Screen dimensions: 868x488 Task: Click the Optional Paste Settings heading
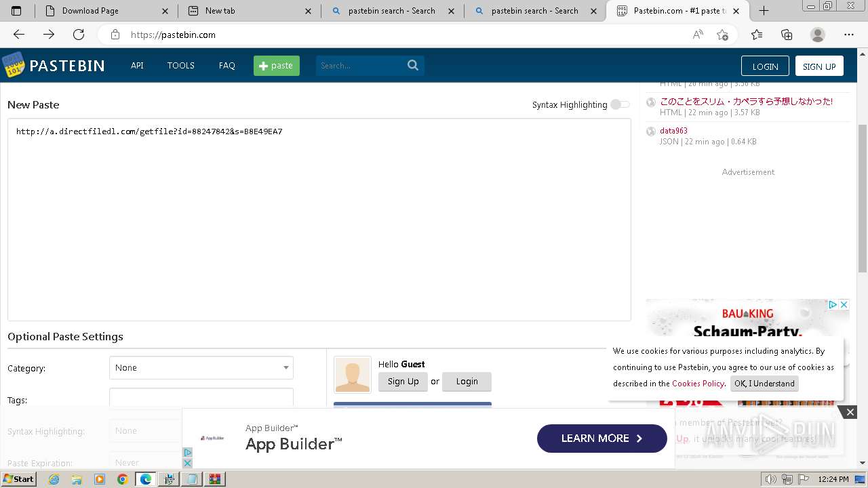[65, 337]
